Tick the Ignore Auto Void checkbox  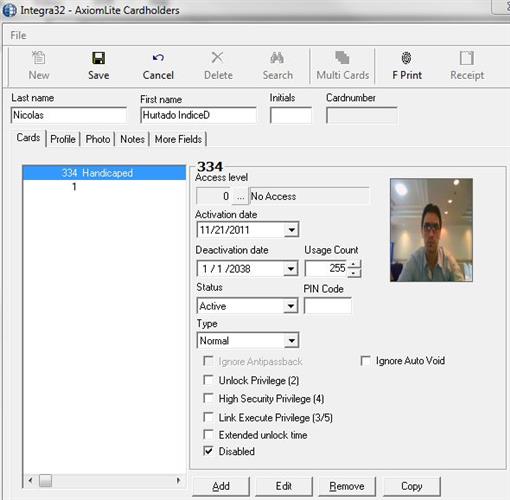pos(366,360)
